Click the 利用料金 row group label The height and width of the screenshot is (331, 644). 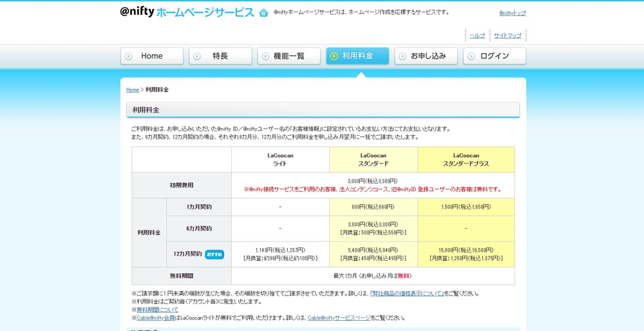pos(149,233)
